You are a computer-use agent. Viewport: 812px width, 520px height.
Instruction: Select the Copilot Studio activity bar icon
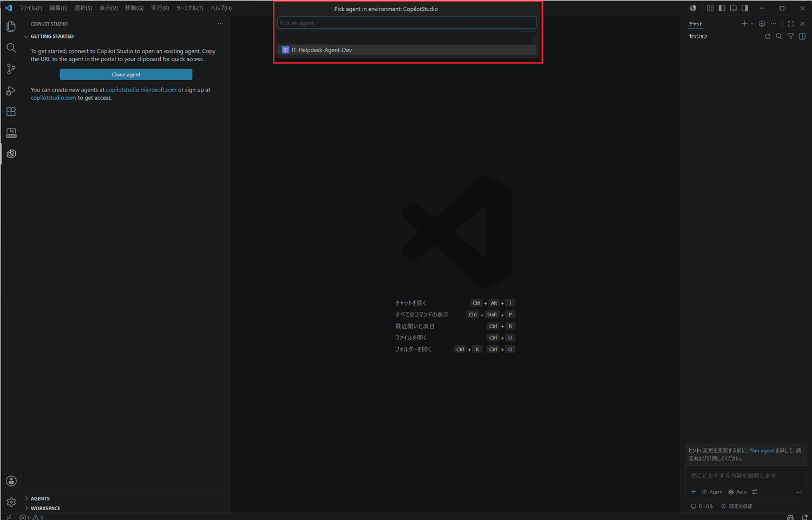point(11,154)
